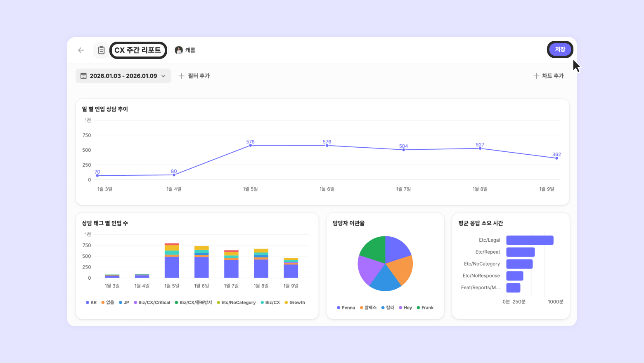Click the report clipboard icon
The image size is (644, 363).
point(101,50)
